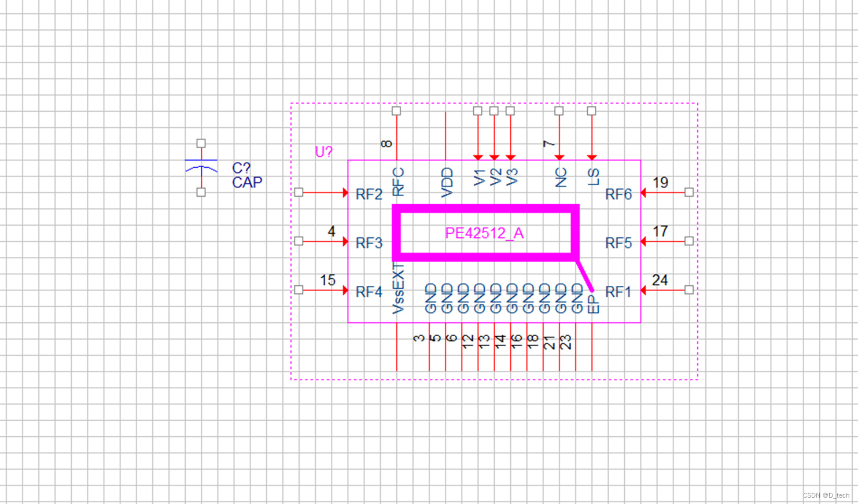Click the RF4 pin 15 terminal
This screenshot has height=504, width=858.
click(299, 289)
